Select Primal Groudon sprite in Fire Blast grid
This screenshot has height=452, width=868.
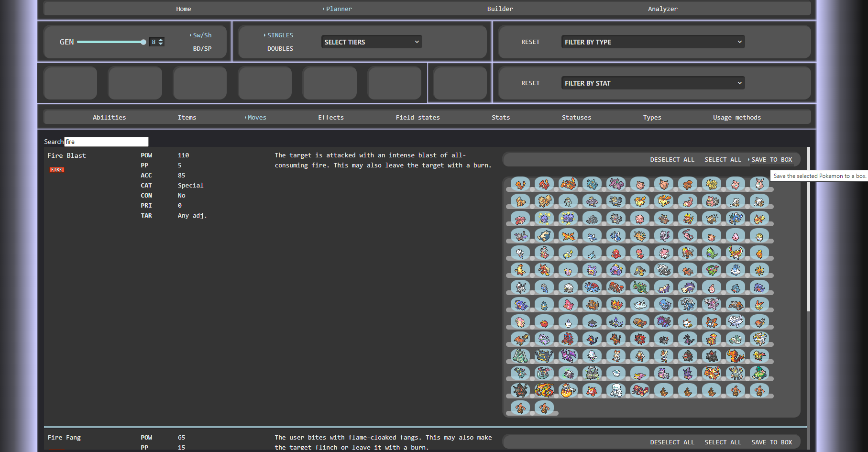point(640,390)
